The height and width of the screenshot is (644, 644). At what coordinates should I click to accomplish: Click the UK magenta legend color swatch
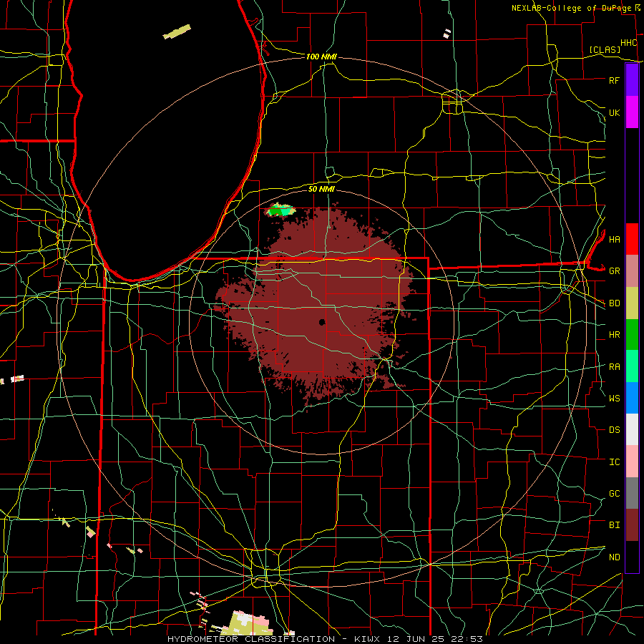pyautogui.click(x=632, y=112)
